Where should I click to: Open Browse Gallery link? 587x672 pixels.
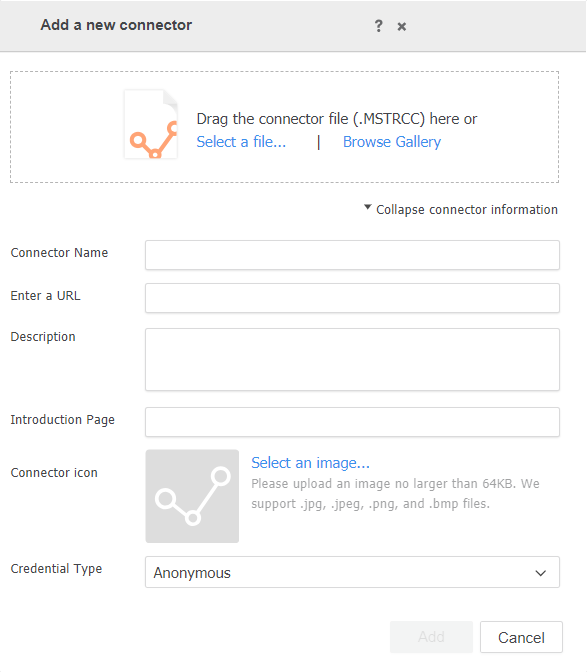point(392,141)
